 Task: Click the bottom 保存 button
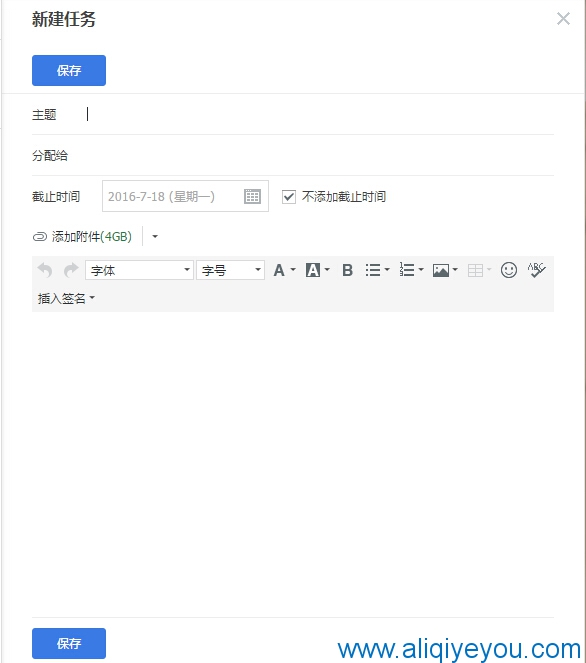pyautogui.click(x=69, y=643)
